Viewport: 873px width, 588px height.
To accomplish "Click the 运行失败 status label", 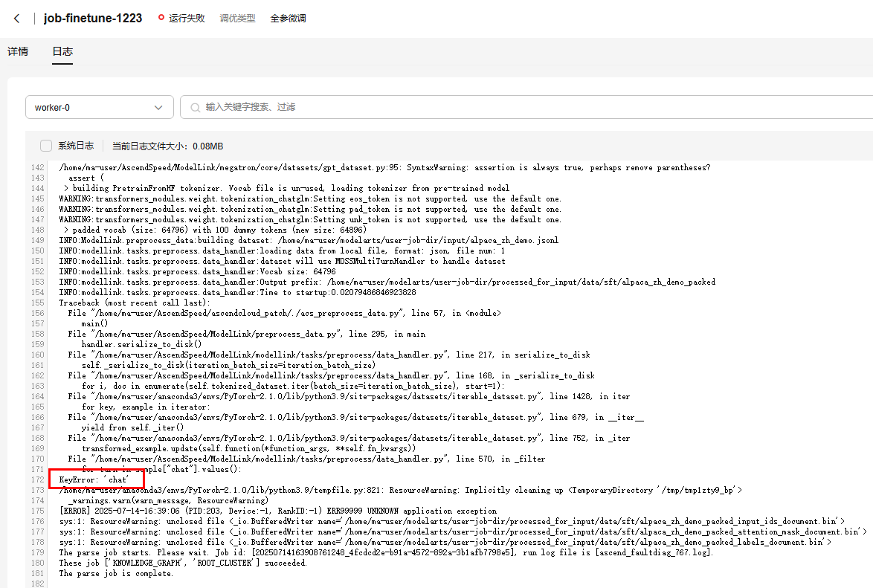I will point(187,19).
